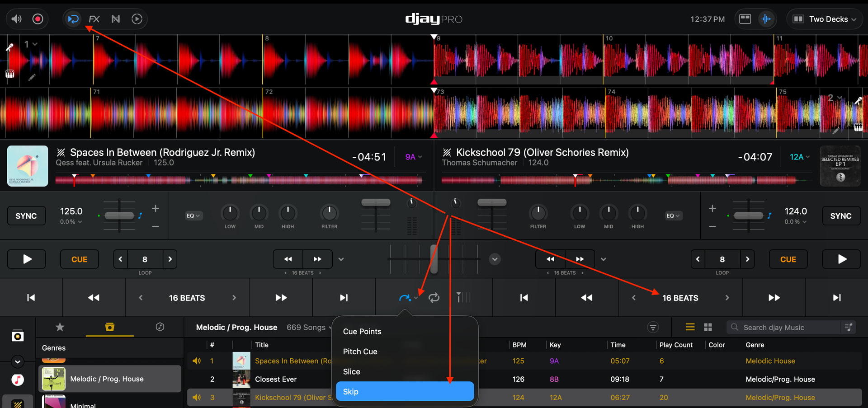868x408 pixels.
Task: Click the crossfader handle
Action: click(434, 259)
